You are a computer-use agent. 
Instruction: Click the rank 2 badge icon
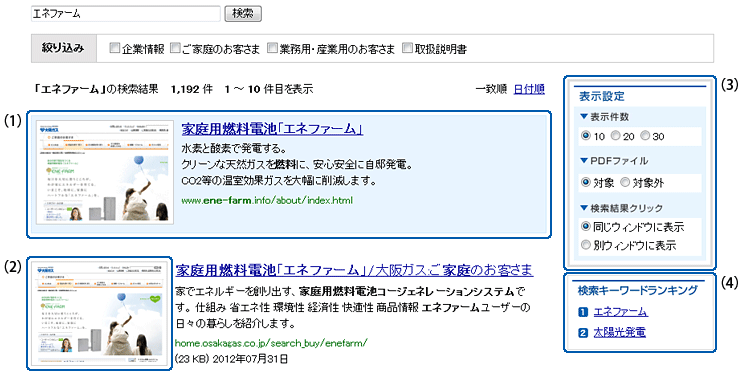coord(584,332)
